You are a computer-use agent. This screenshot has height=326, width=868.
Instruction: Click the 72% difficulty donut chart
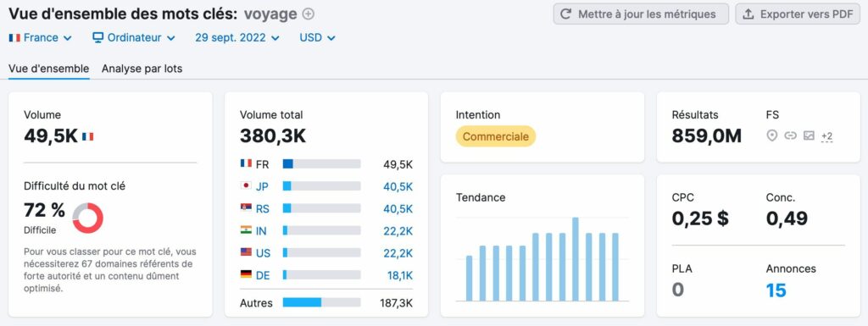click(x=87, y=218)
